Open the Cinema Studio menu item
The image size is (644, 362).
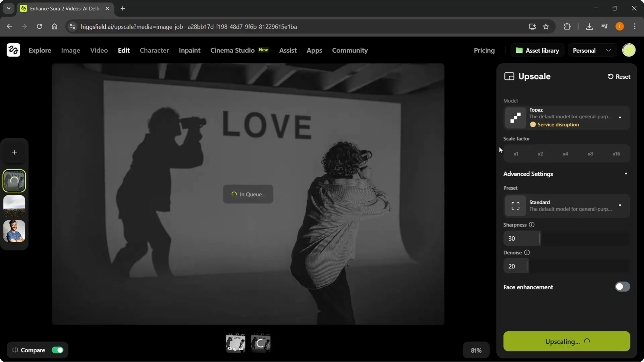pos(232,50)
